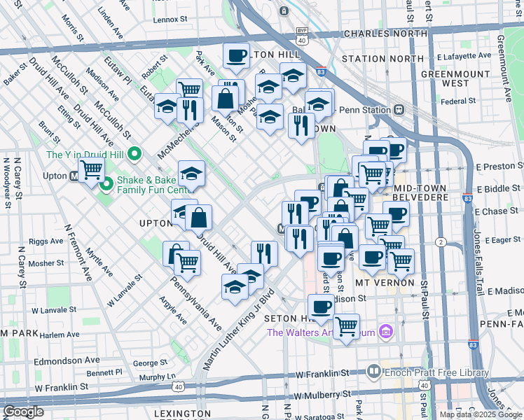Open the restaurant marker on McMechen St
The image size is (524, 420).
[190, 113]
